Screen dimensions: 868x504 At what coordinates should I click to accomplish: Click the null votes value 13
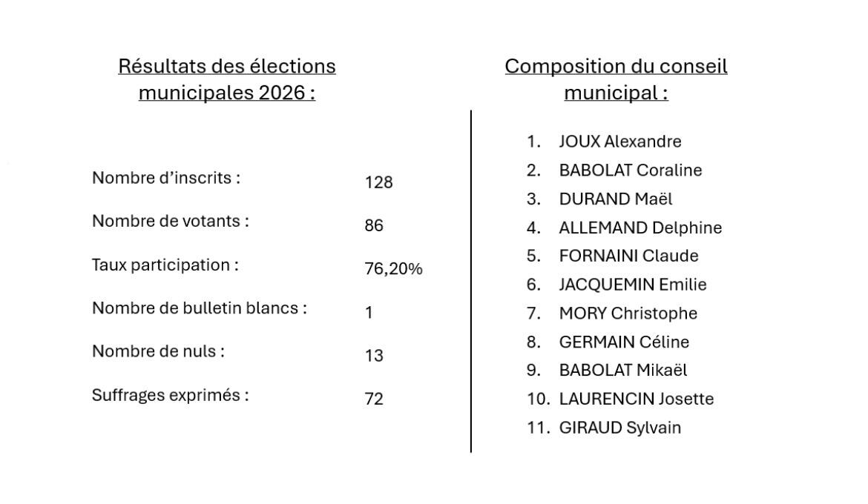(374, 356)
